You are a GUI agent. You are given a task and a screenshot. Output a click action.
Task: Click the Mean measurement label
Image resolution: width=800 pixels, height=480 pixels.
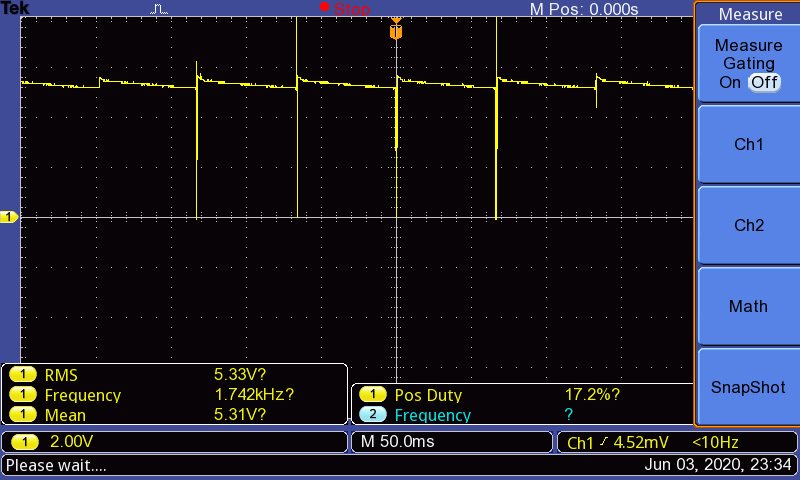coord(65,415)
